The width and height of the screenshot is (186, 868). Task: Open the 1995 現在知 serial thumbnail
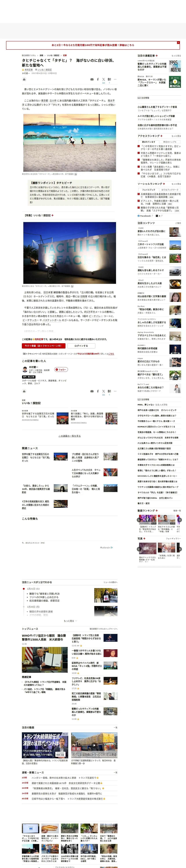(175, 66)
